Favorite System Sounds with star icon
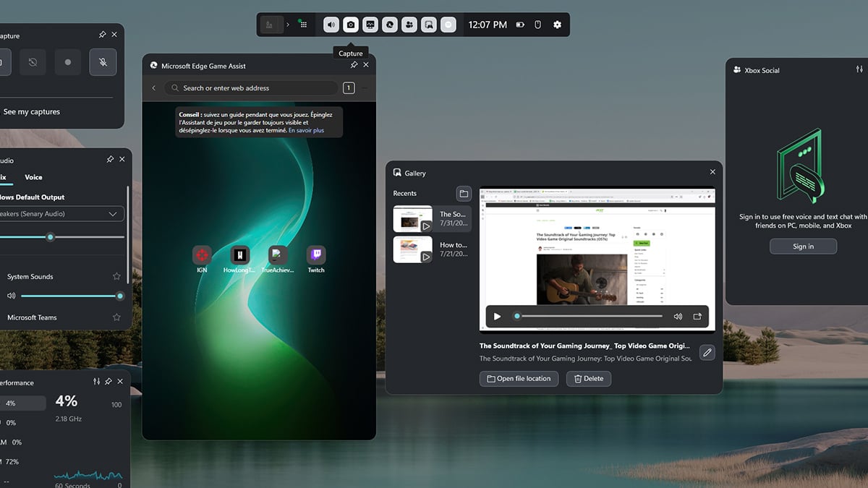Image resolution: width=868 pixels, height=488 pixels. (x=116, y=276)
